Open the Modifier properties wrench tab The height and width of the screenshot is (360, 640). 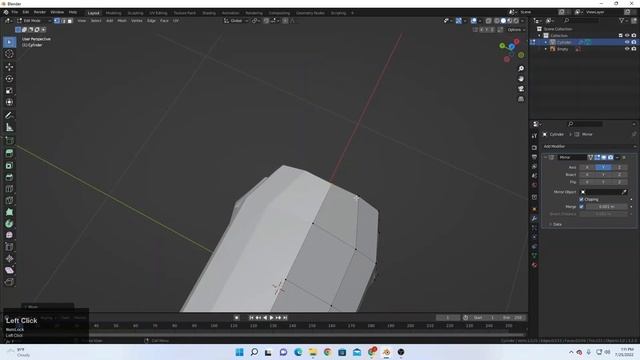pos(534,218)
